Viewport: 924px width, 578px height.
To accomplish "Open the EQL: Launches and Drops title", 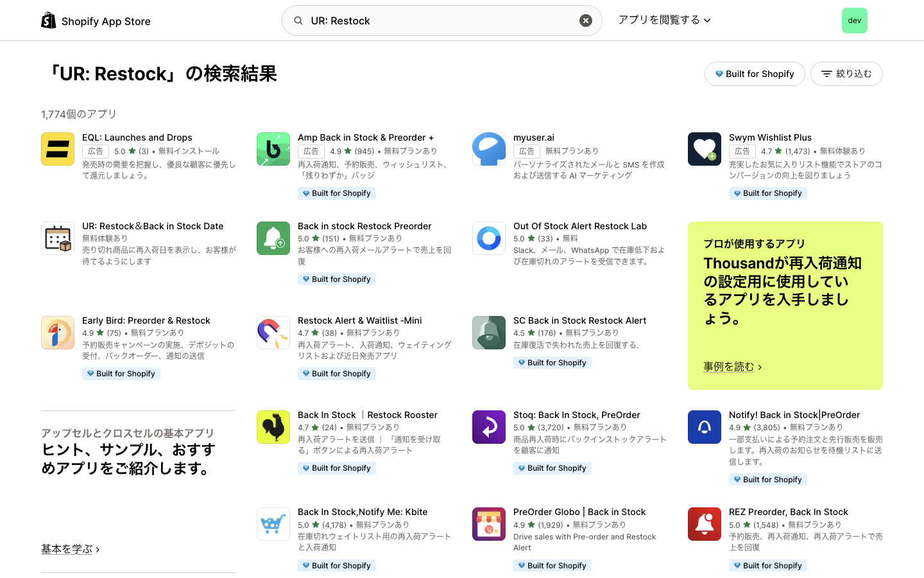I will pyautogui.click(x=137, y=137).
